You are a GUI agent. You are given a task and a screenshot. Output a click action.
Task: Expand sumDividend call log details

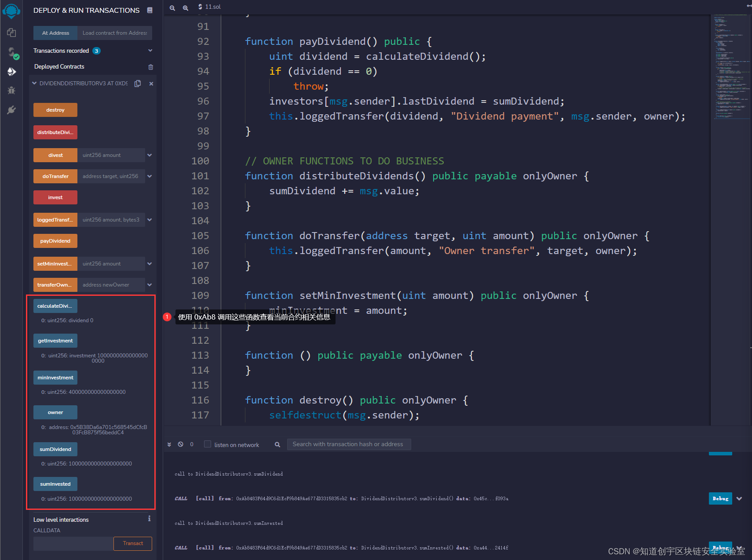click(739, 498)
